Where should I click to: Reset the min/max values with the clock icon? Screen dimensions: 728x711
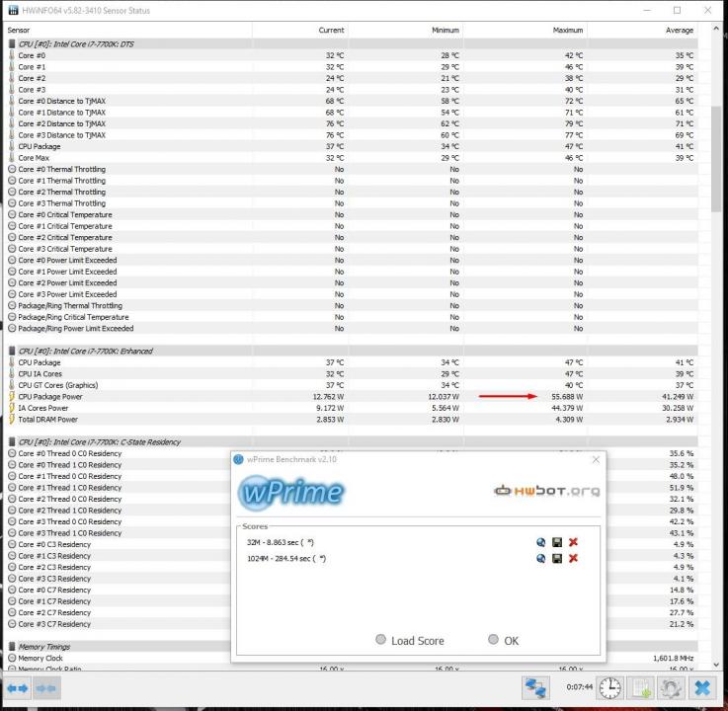(609, 688)
